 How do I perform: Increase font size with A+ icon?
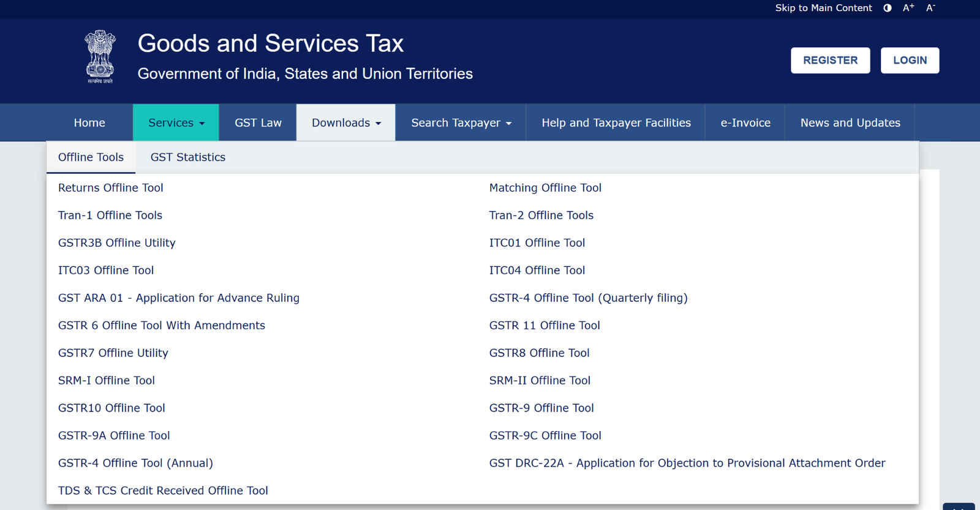(x=908, y=8)
